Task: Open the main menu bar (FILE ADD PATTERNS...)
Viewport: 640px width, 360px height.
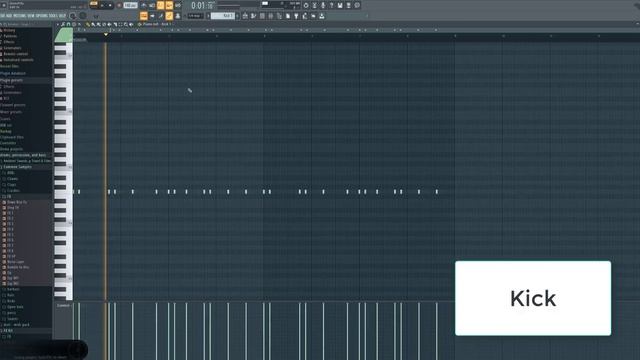Action: click(x=33, y=16)
